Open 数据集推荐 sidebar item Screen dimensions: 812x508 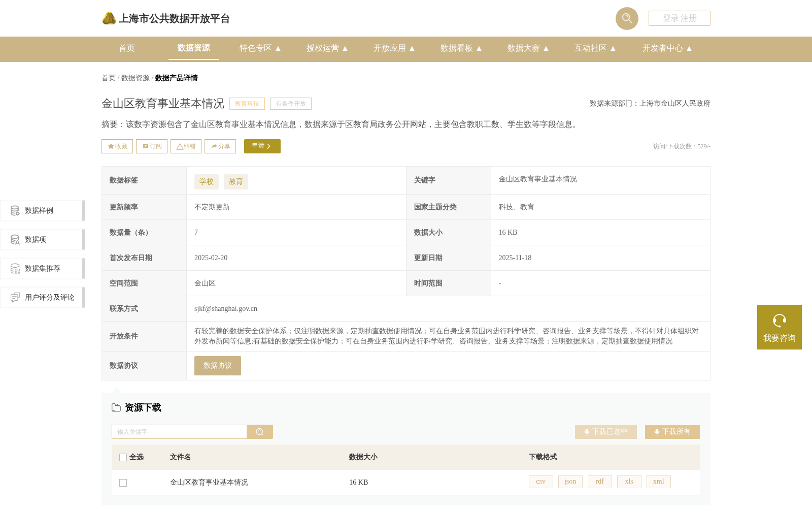pyautogui.click(x=43, y=268)
